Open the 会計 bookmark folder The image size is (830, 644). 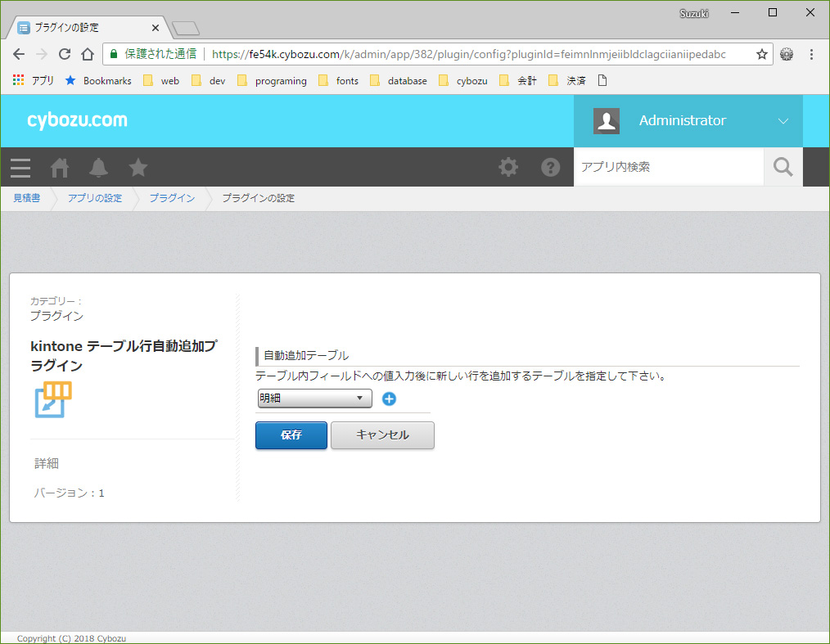click(518, 80)
